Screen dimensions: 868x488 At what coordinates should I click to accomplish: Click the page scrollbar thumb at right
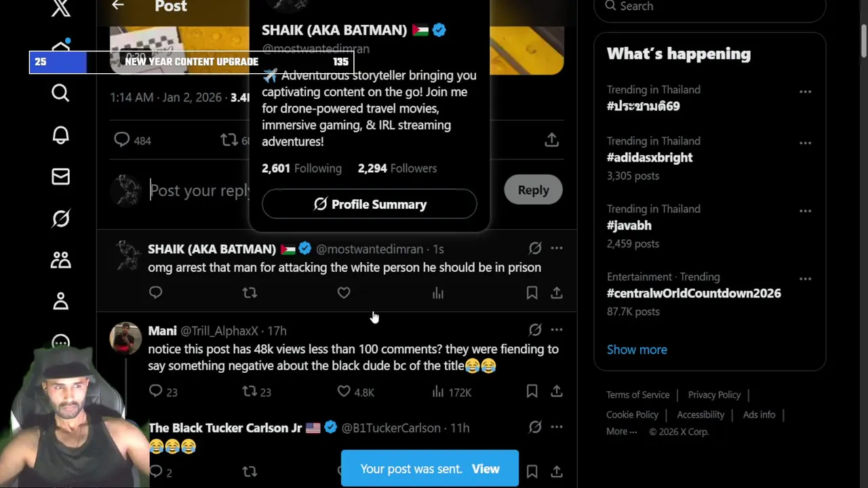tap(863, 41)
